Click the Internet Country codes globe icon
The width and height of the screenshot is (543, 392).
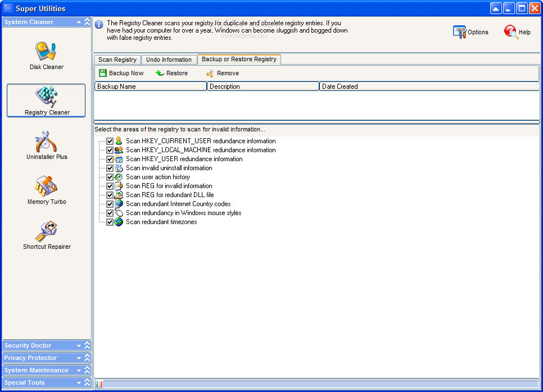coord(119,204)
